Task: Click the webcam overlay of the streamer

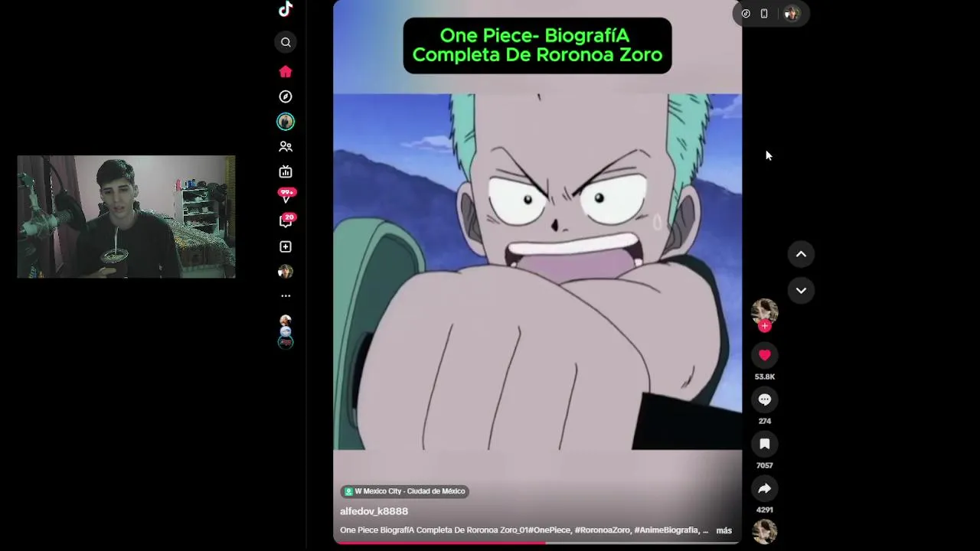Action: point(126,217)
